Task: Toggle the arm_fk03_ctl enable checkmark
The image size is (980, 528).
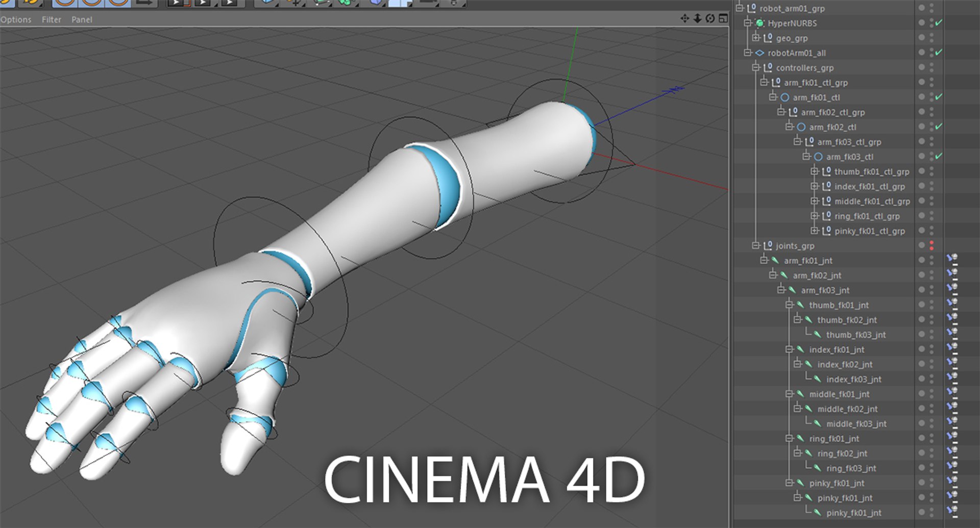Action: click(x=939, y=157)
